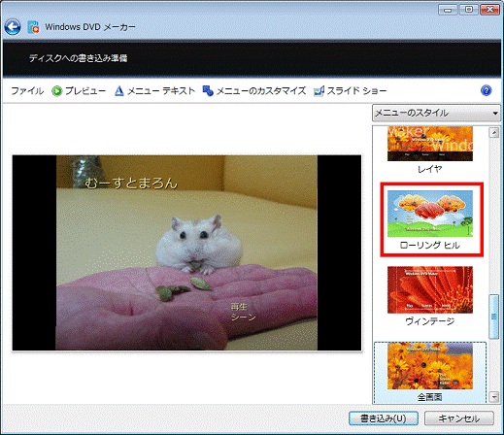Click the style list scroll down arrow

click(494, 397)
